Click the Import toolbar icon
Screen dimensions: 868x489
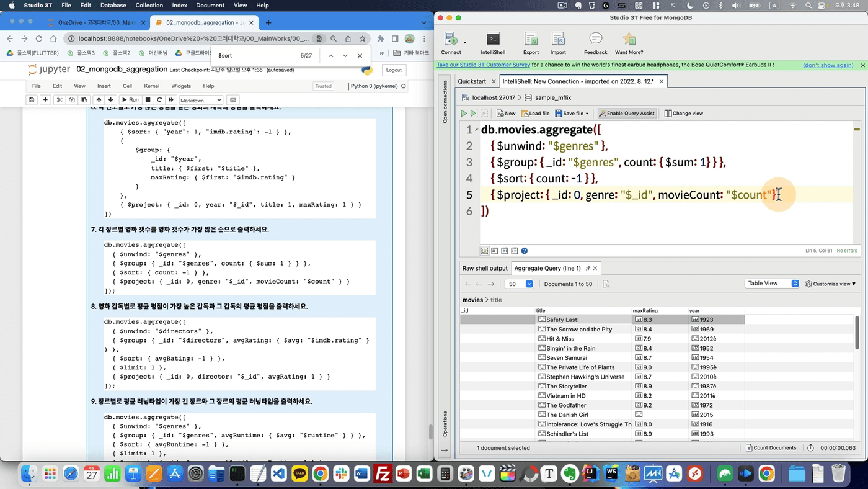pyautogui.click(x=558, y=39)
